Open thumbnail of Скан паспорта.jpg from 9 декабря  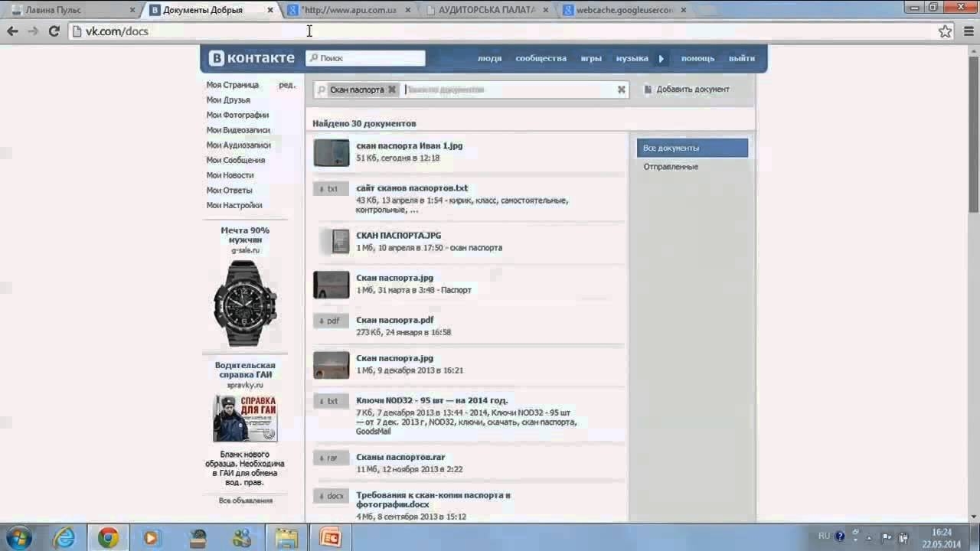tap(332, 365)
